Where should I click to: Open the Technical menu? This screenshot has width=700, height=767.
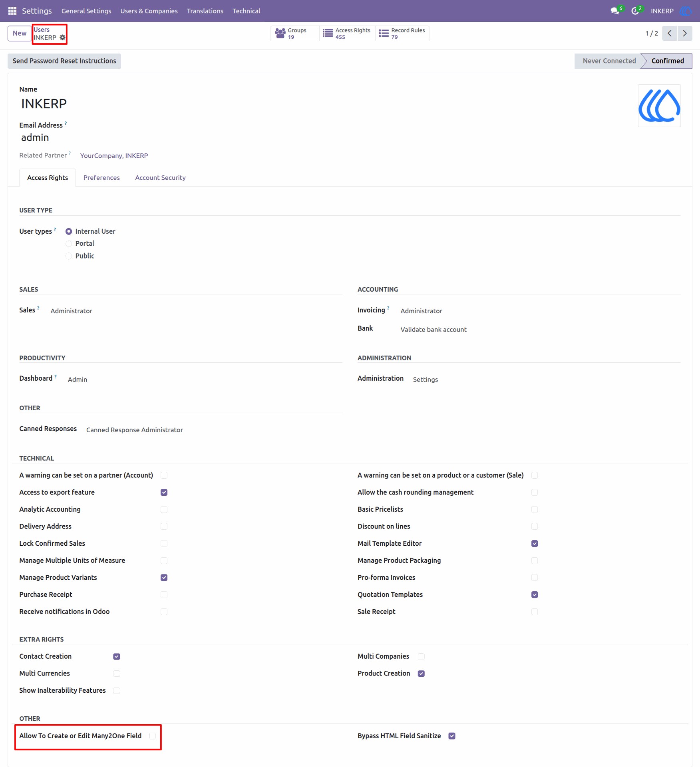pos(246,11)
